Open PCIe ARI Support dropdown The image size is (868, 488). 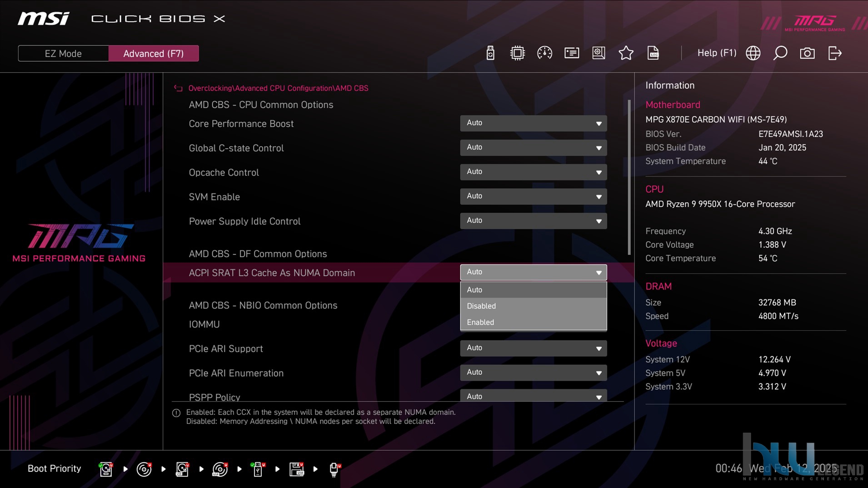click(x=533, y=348)
